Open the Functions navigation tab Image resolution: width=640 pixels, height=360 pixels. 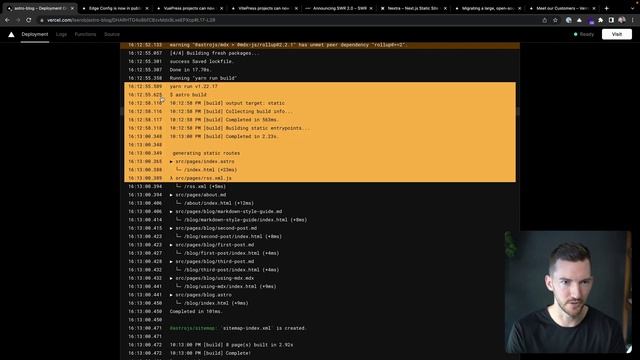(x=85, y=34)
